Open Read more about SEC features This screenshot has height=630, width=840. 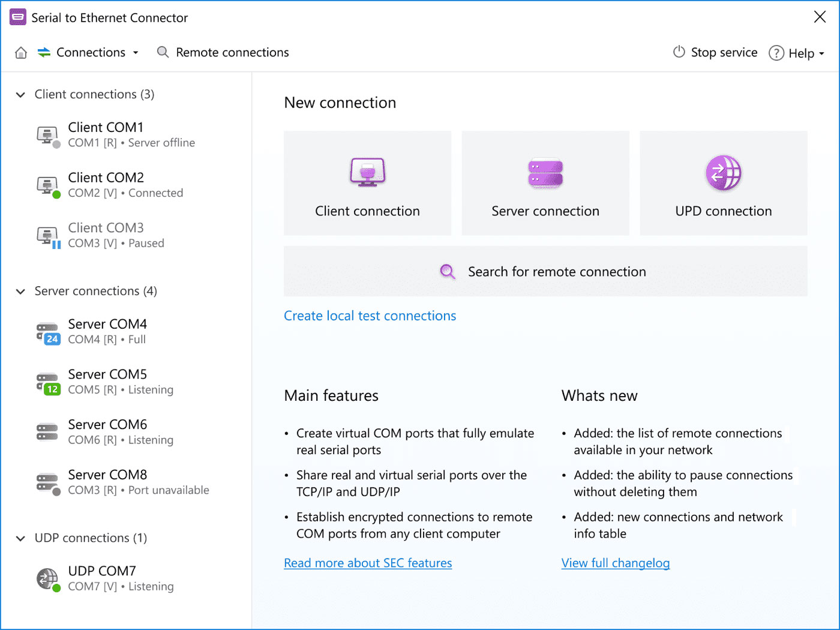click(368, 563)
